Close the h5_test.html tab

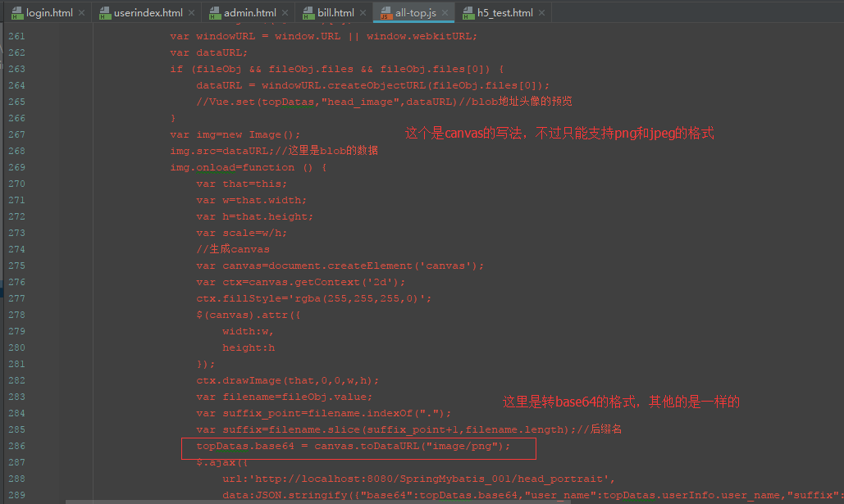click(x=542, y=13)
